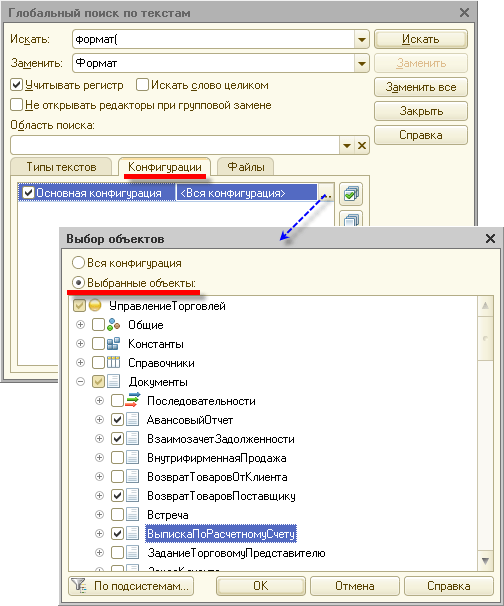Screen dimensions: 504x606
Task: Click the clear search area X icon
Action: 362,146
